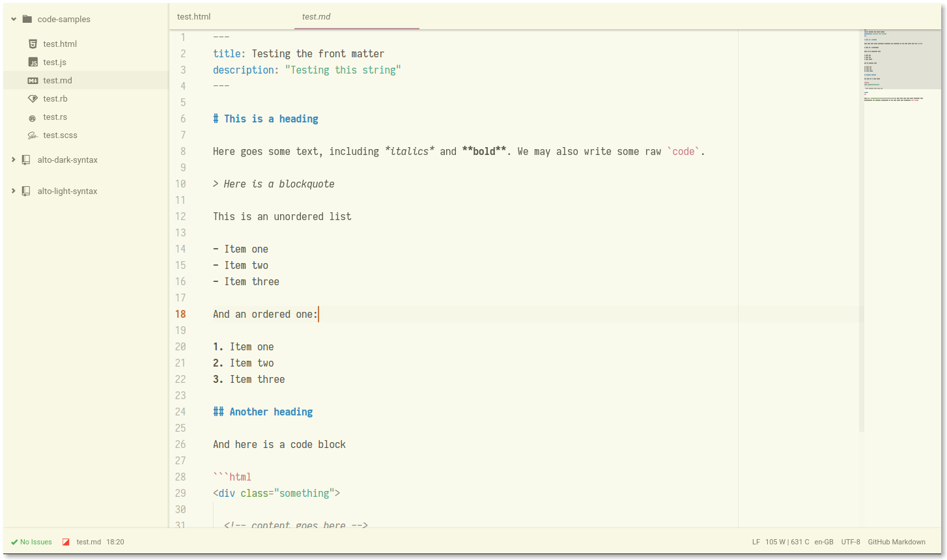Click line number 18 in gutter
Viewport: 947px width, 560px height.
click(180, 314)
